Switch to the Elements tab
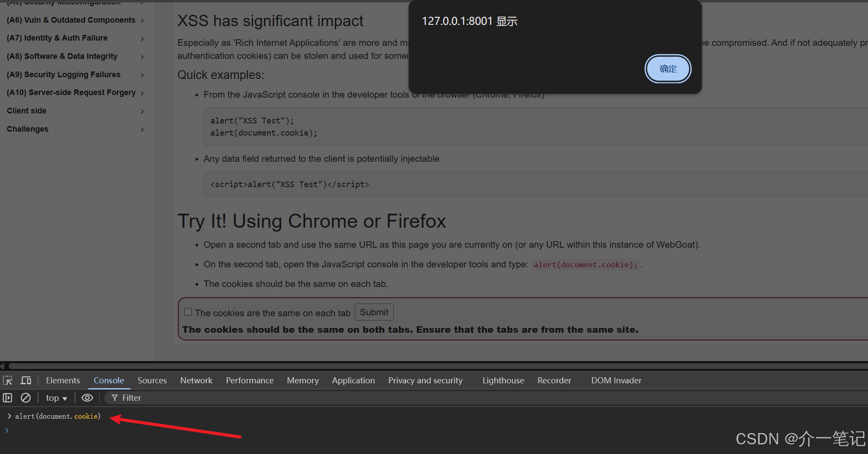Image resolution: width=868 pixels, height=454 pixels. [x=63, y=380]
